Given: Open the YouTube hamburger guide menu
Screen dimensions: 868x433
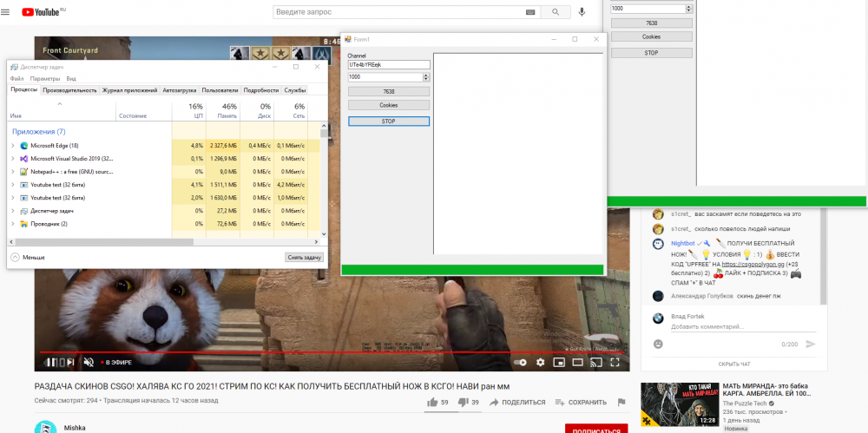Looking at the screenshot, I should coord(7,12).
